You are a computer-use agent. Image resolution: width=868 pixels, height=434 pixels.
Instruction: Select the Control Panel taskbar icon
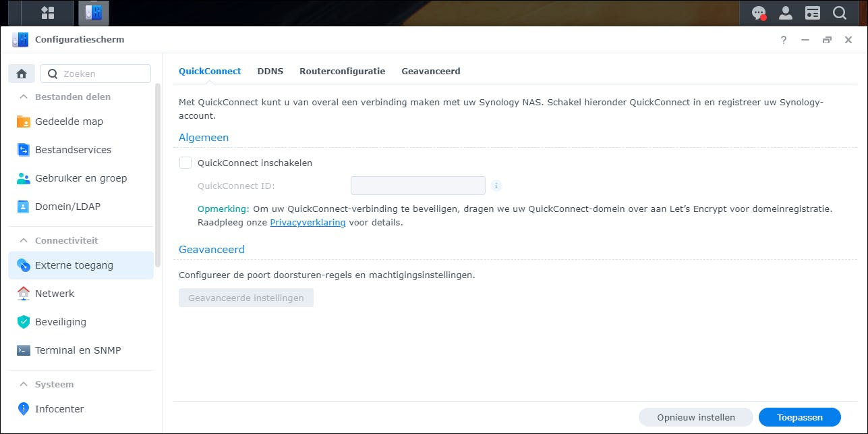[x=93, y=13]
